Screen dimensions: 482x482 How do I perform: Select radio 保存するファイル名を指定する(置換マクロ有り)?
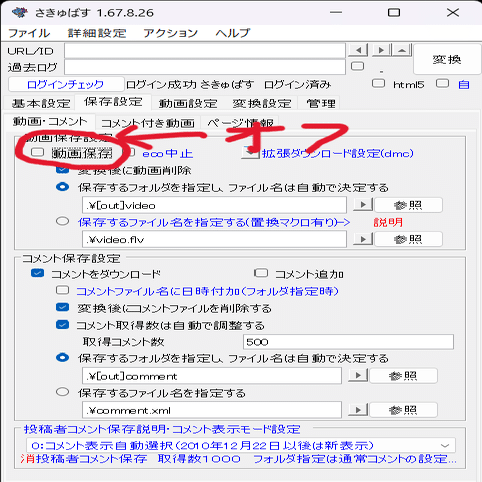(62, 221)
